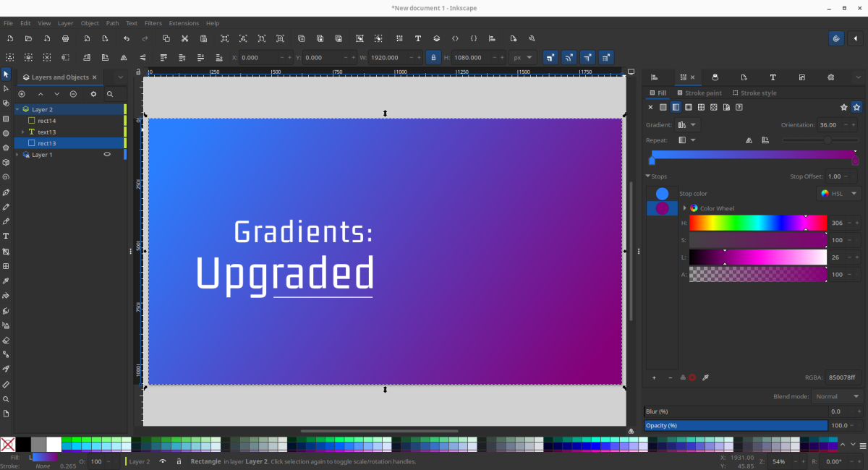Viewport: 868px width, 470px height.
Task: Select the Node editing tool
Action: point(7,89)
